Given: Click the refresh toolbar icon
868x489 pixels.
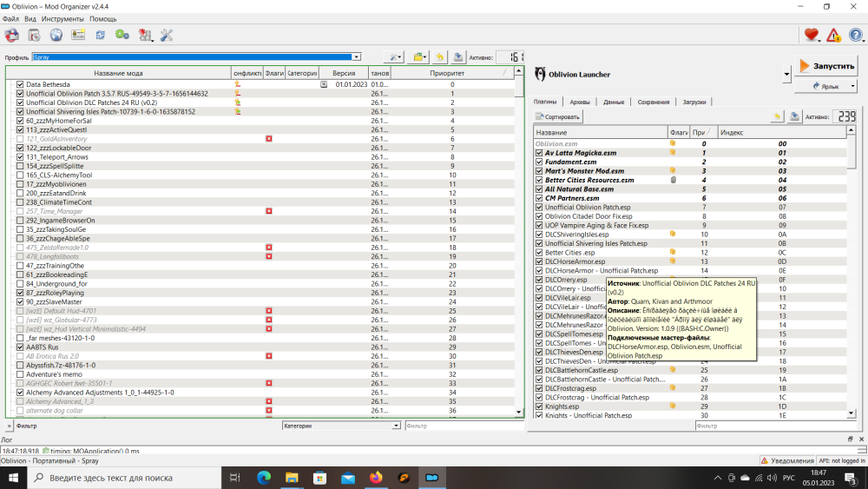Looking at the screenshot, I should point(100,36).
